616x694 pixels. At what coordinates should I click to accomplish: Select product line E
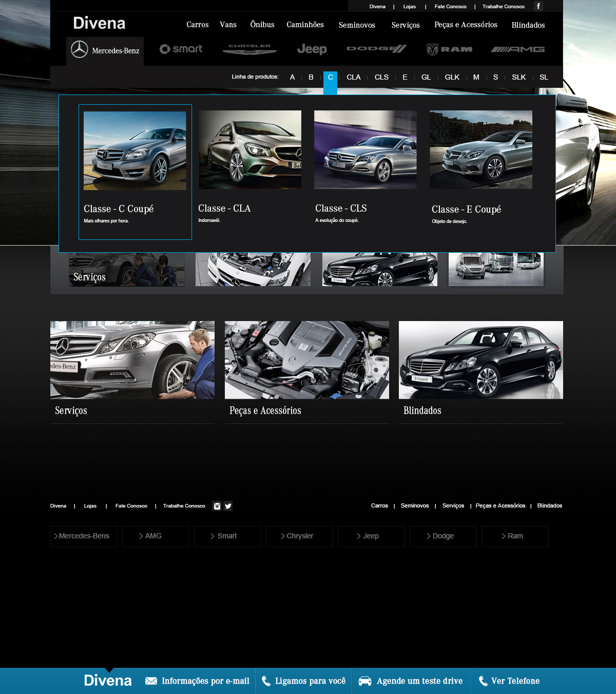point(405,77)
